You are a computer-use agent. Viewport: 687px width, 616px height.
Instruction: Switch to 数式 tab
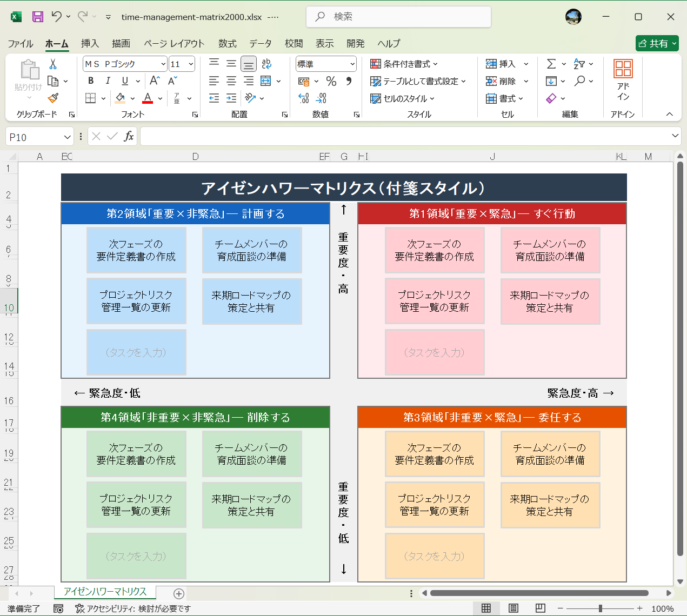click(x=228, y=43)
